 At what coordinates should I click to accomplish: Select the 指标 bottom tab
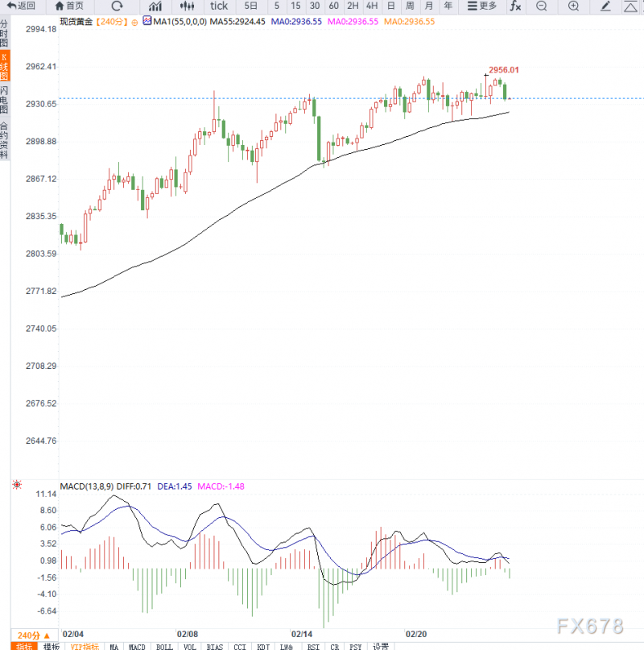coord(24,646)
